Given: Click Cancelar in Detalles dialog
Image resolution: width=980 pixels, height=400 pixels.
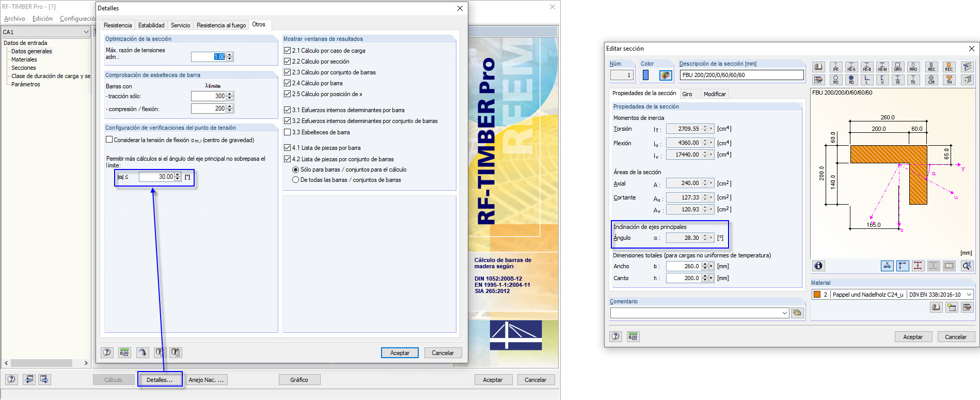Looking at the screenshot, I should [442, 353].
